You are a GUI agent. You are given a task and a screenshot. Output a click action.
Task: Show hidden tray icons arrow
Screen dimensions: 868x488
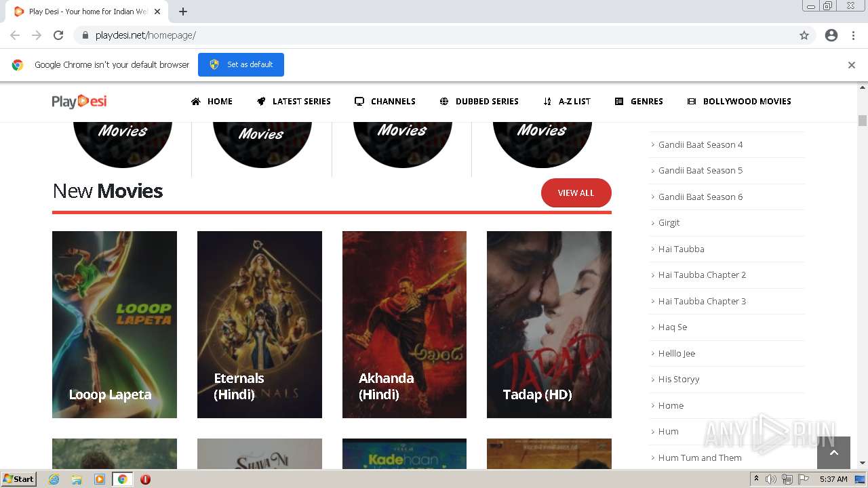coord(756,479)
